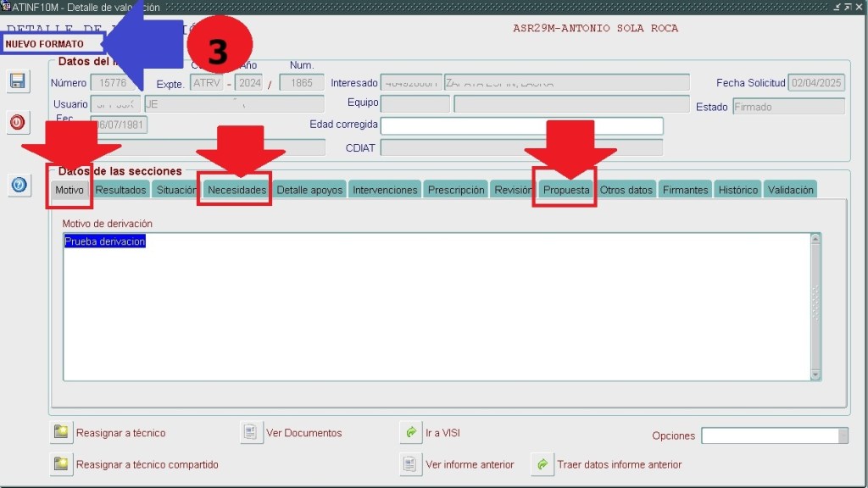Open the Propuesta tab
Viewport: 868px width, 488px height.
565,190
